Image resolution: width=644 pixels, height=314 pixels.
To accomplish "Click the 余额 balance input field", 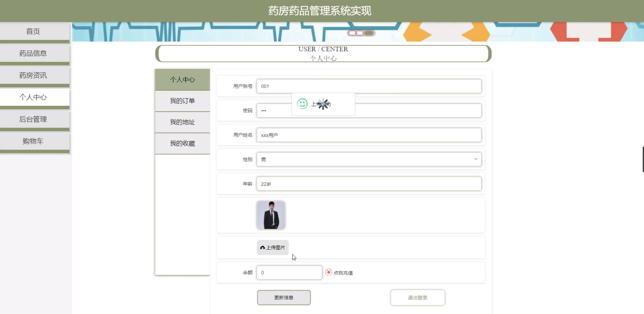I will pos(289,272).
